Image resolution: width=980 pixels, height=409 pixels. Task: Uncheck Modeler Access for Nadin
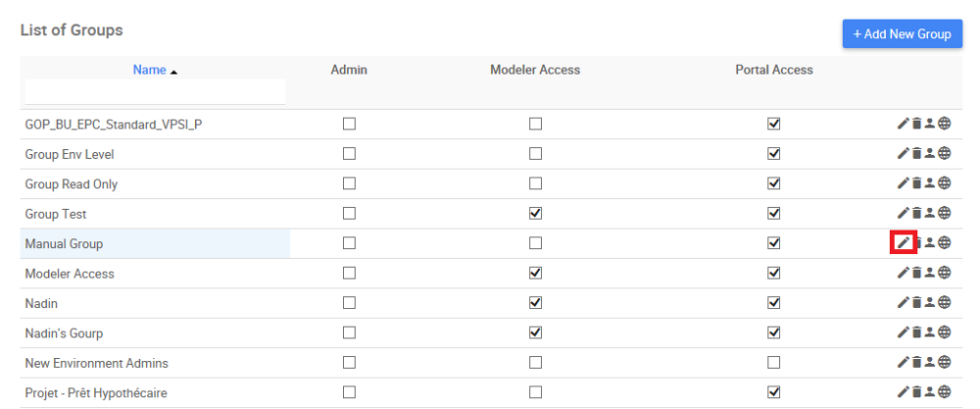coord(535,303)
